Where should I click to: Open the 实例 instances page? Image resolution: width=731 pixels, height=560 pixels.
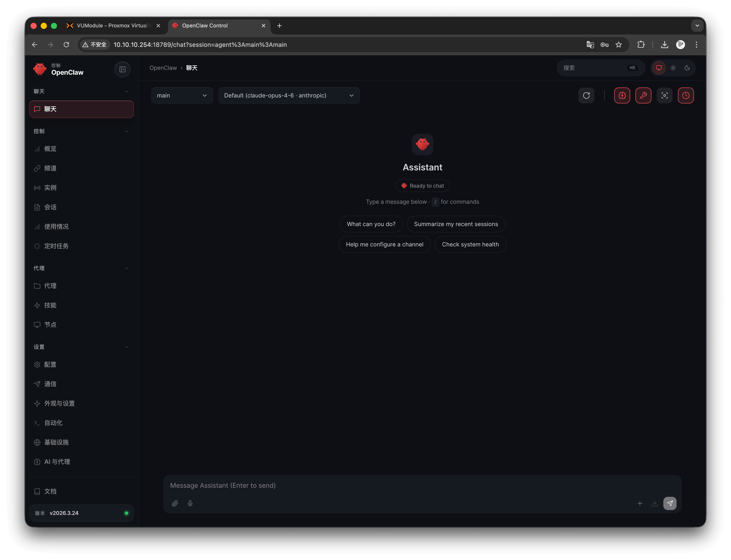click(x=81, y=188)
